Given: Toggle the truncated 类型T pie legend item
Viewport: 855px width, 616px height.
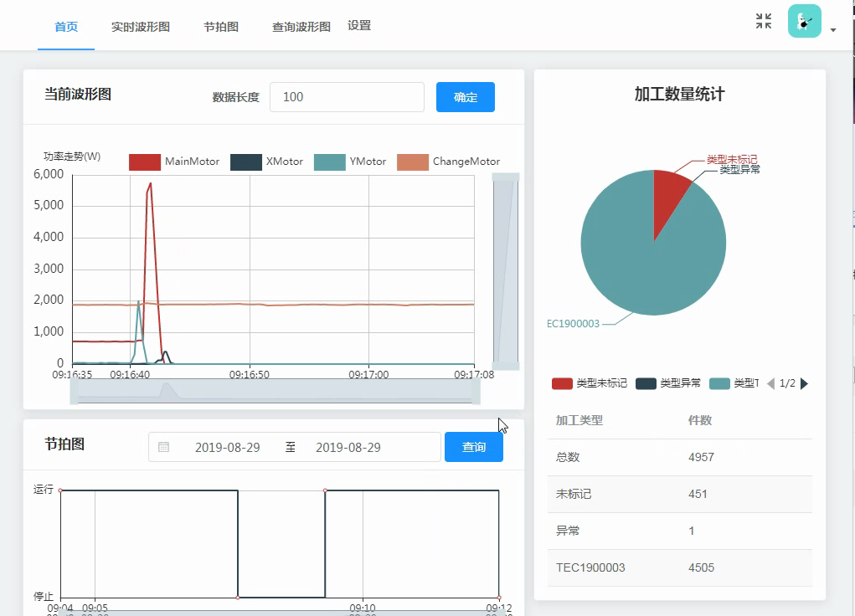Looking at the screenshot, I should click(x=734, y=383).
